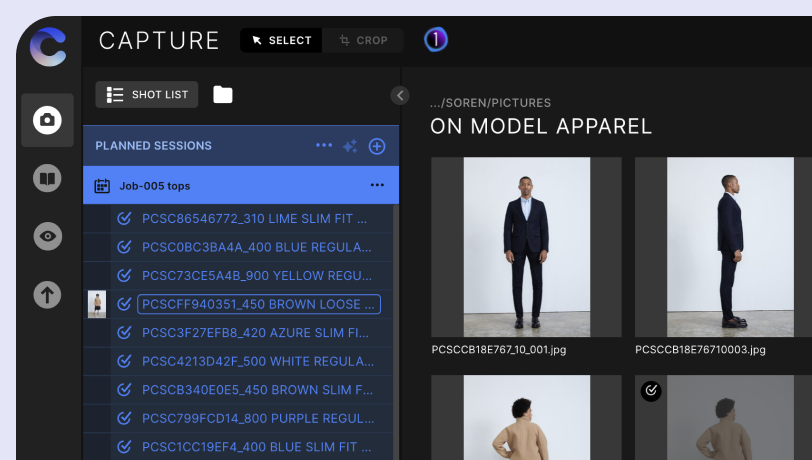Click the eye review sidebar icon
The width and height of the screenshot is (812, 460).
click(47, 237)
